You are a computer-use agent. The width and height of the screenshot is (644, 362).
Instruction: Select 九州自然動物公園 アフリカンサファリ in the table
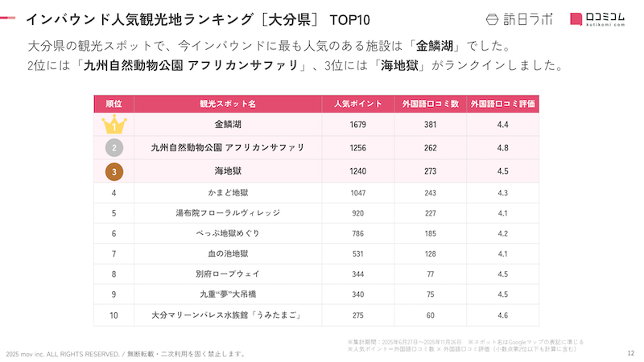(228, 148)
